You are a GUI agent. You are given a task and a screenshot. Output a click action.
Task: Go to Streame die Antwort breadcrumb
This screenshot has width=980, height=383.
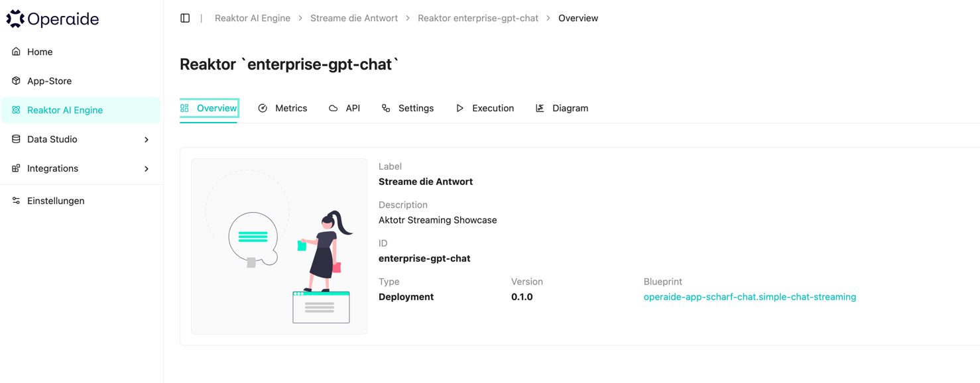pos(354,19)
